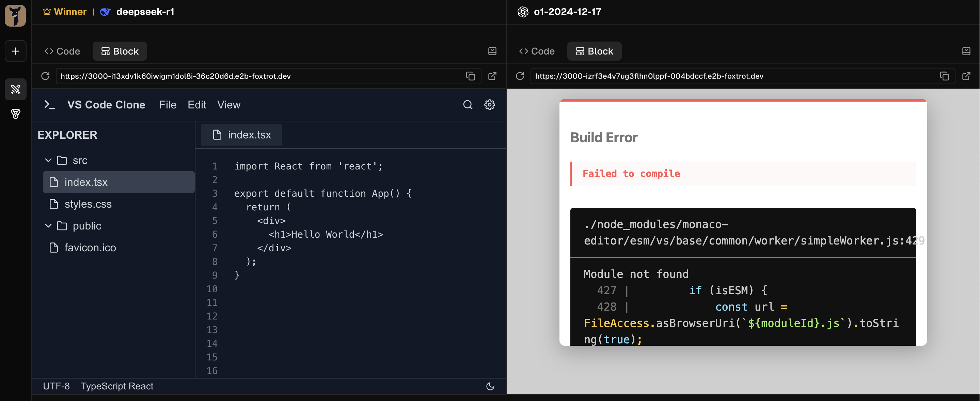Switch deepseek-r1 panel to Code view
Screen dimensions: 980x401
(x=62, y=51)
